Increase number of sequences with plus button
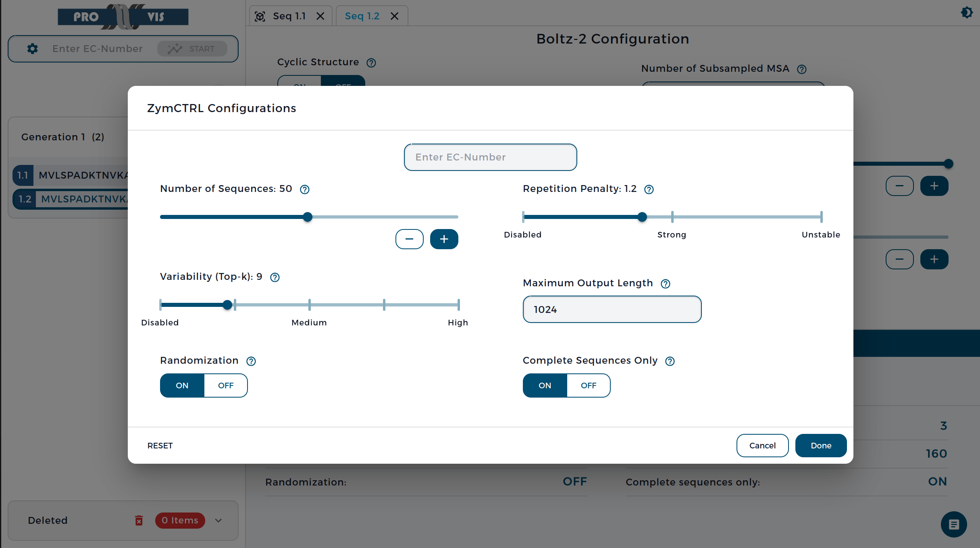Image resolution: width=980 pixels, height=548 pixels. pyautogui.click(x=444, y=239)
